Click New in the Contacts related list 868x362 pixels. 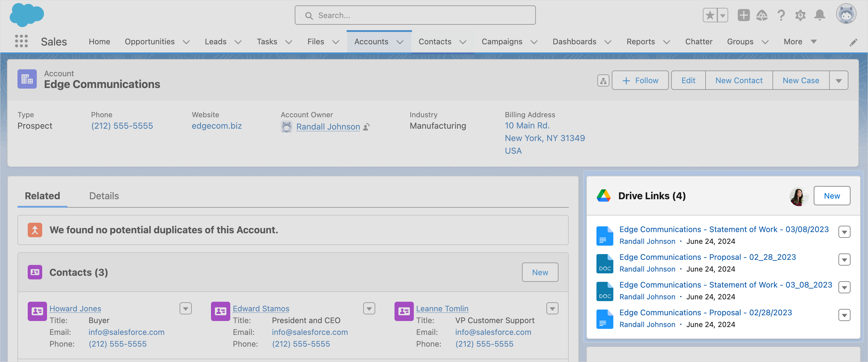click(x=540, y=272)
